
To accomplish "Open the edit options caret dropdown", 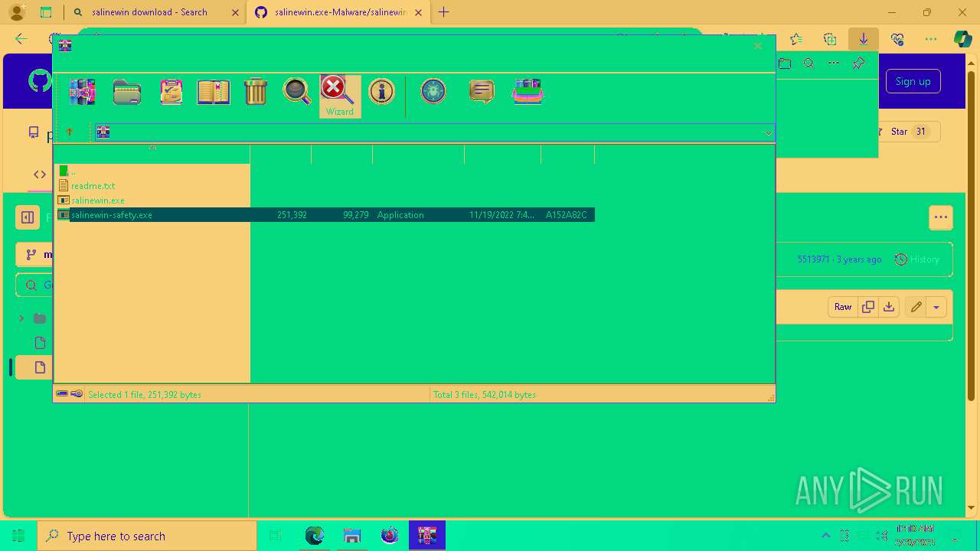I will [936, 307].
